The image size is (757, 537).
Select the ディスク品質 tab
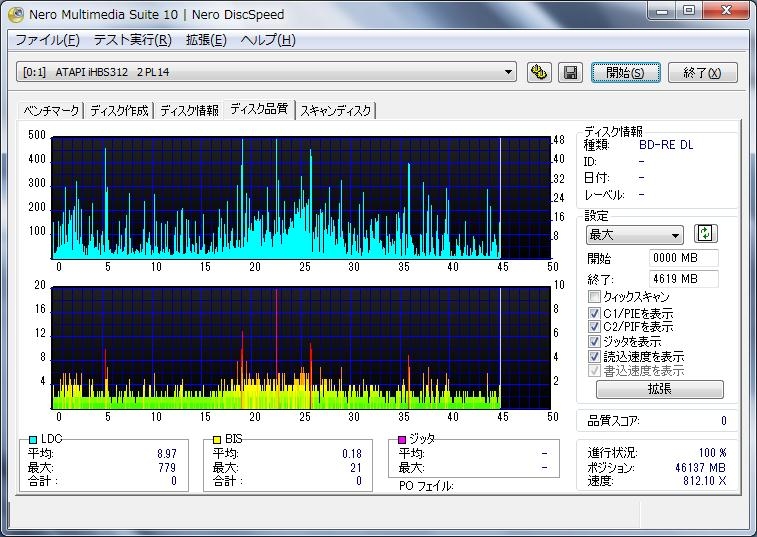(259, 109)
